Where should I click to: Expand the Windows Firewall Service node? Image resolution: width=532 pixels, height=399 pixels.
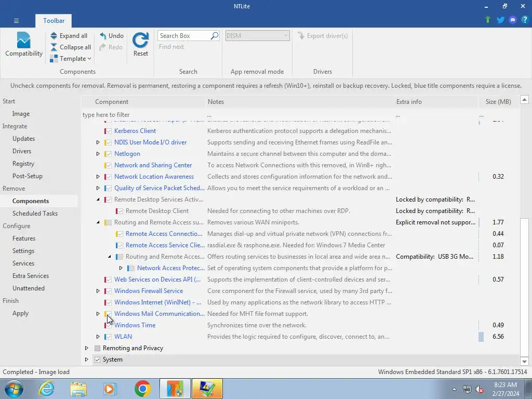98,291
